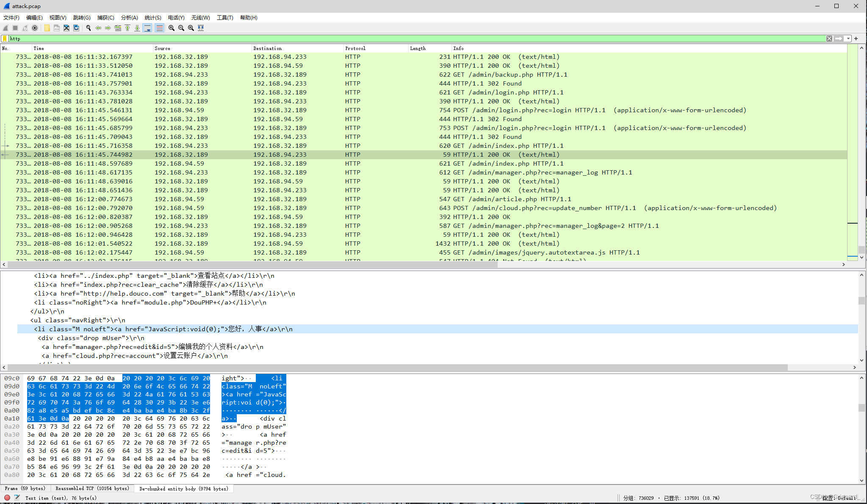Select De-chunked entity body (9794 bytes) tab
Screen dimensions: 867x504
tap(184, 489)
